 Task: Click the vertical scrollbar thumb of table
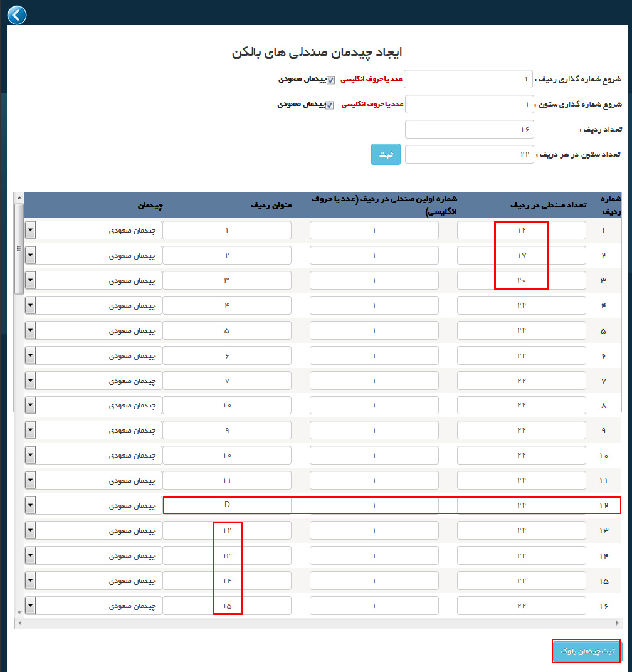(x=19, y=249)
